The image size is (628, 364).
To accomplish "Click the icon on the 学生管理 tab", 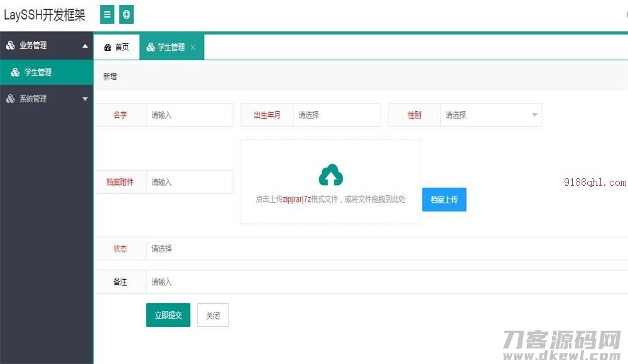I will pyautogui.click(x=150, y=46).
